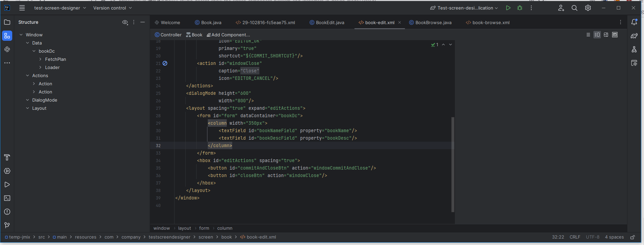Collapse the Actions tree node
644x245 pixels.
(x=27, y=75)
